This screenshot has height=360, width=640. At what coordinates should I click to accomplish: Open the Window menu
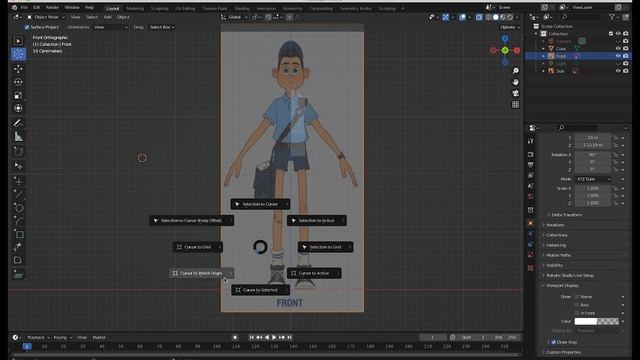[x=72, y=7]
